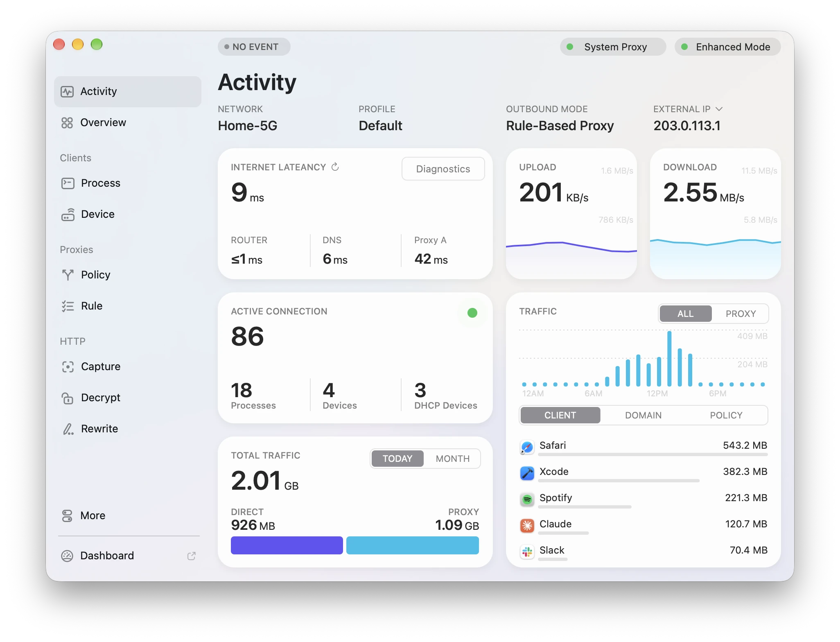
Task: Click the NO EVENT status pill
Action: click(x=254, y=47)
